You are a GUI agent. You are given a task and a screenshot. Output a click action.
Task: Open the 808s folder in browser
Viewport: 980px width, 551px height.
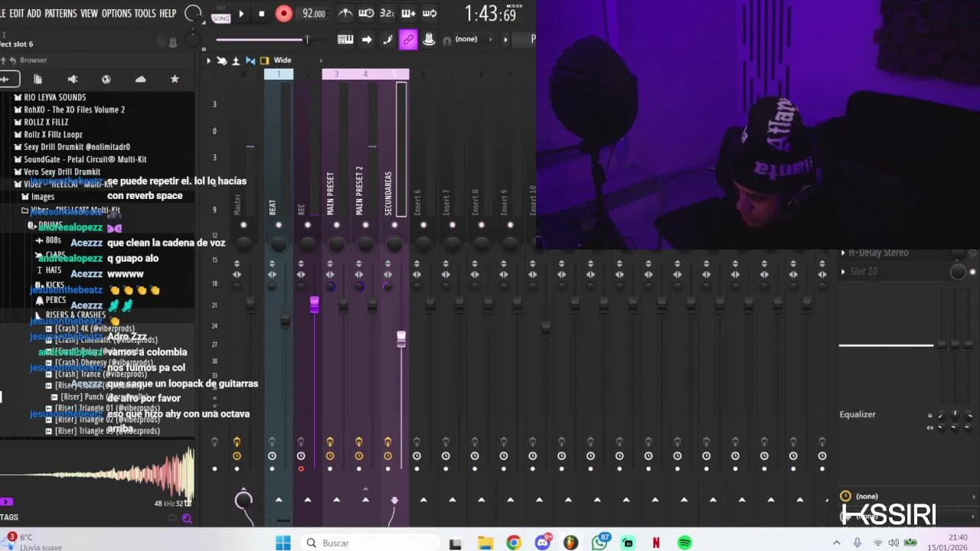[x=48, y=240]
